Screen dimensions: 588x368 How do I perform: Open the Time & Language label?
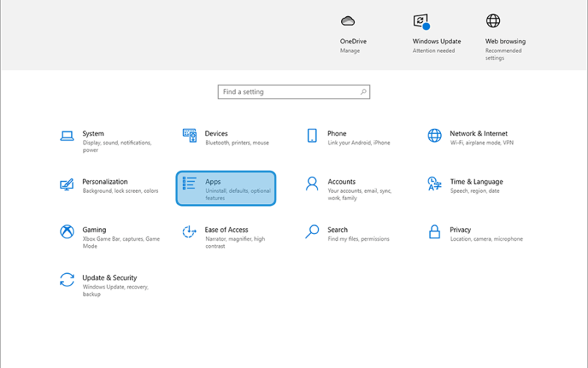(x=476, y=182)
